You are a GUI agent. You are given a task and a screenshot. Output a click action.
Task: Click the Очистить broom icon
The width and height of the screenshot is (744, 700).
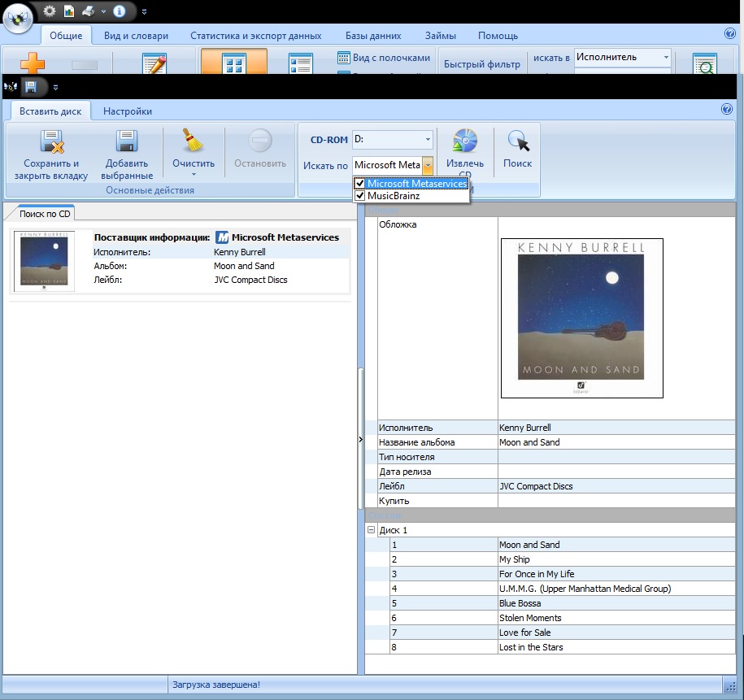click(x=194, y=140)
